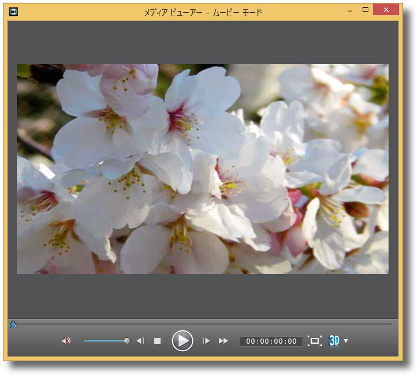This screenshot has height=378, width=420.
Task: Play the cherry blossom video
Action: [182, 341]
